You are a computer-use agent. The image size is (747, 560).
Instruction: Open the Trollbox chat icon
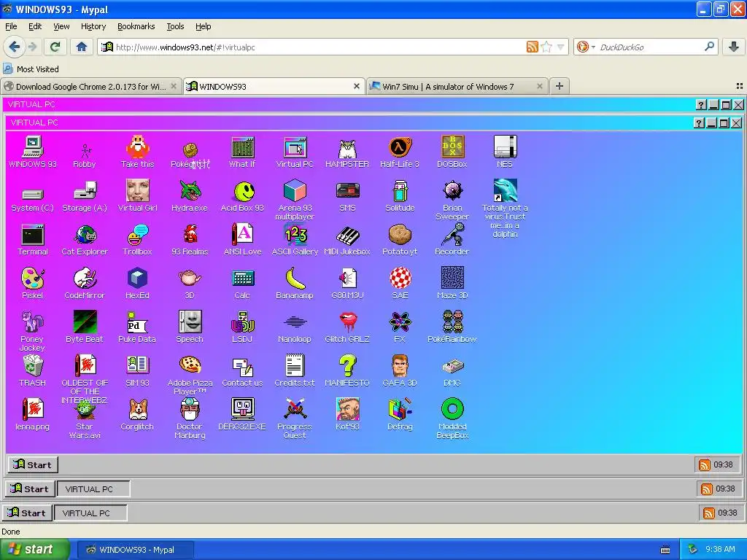coord(137,239)
